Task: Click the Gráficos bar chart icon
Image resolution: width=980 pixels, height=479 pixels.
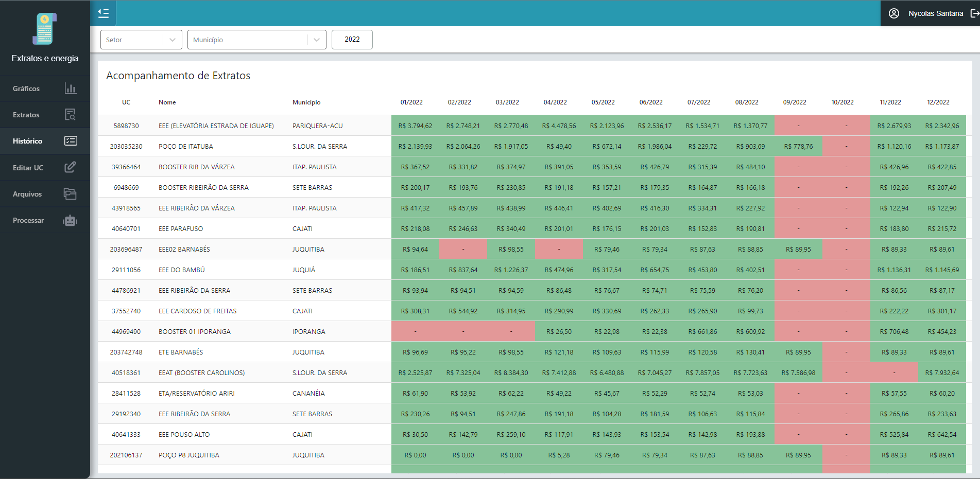Action: click(71, 88)
